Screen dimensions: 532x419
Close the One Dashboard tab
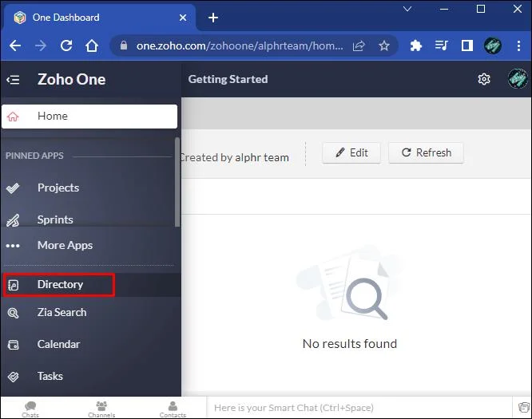(x=183, y=18)
